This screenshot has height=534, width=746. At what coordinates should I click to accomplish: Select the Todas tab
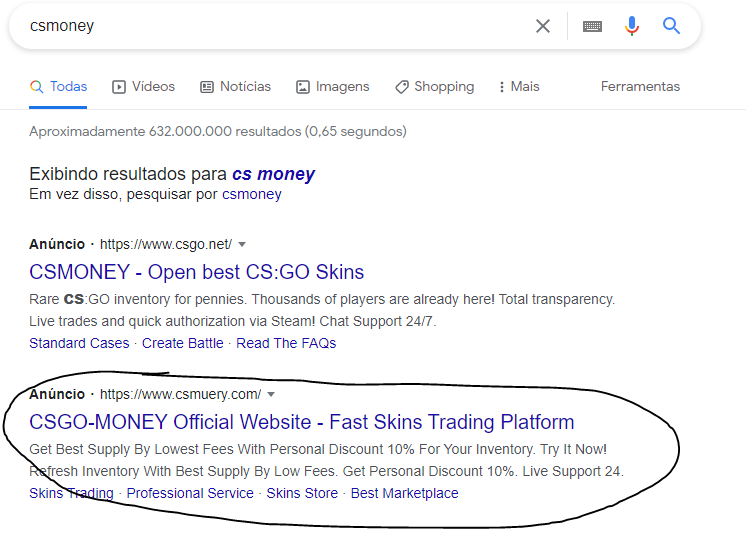pyautogui.click(x=59, y=87)
